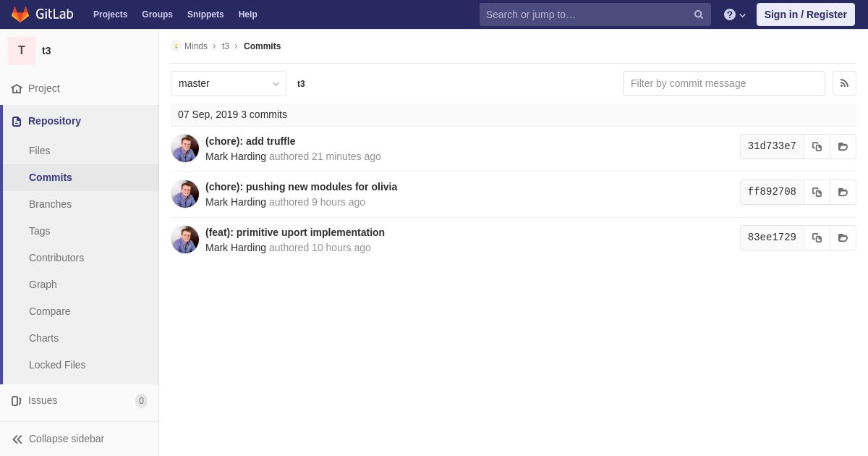
Task: Click author avatar on olivia modules commit
Action: 185,194
